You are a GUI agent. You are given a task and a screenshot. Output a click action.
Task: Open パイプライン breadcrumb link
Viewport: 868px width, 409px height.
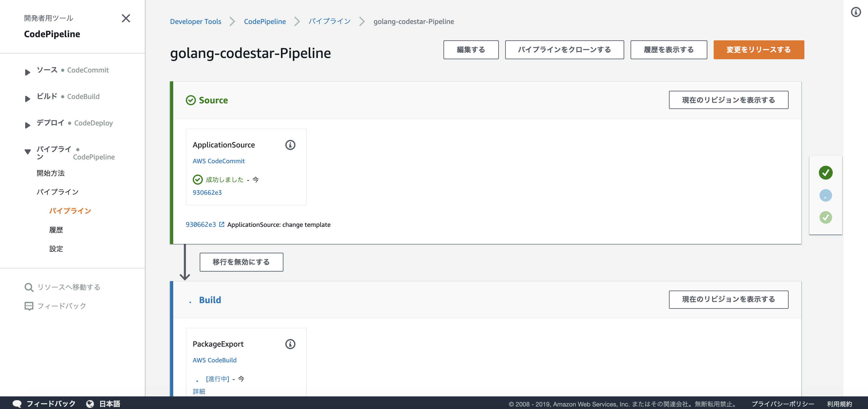[329, 21]
